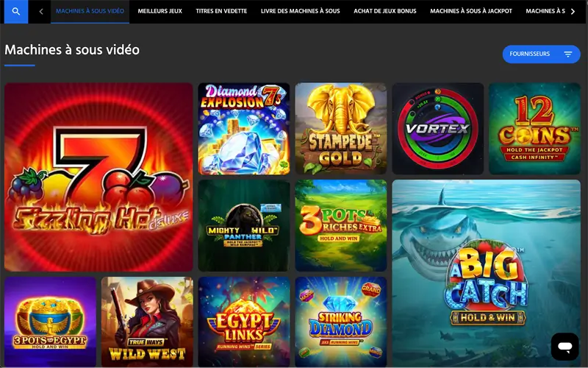Open Machines à sous à jackpot tab

tap(471, 11)
